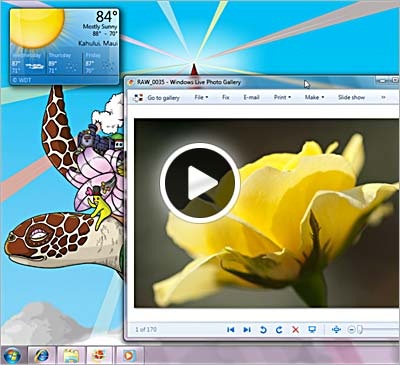Open Windows Explorer folder on taskbar
This screenshot has height=365, width=400.
[71, 355]
